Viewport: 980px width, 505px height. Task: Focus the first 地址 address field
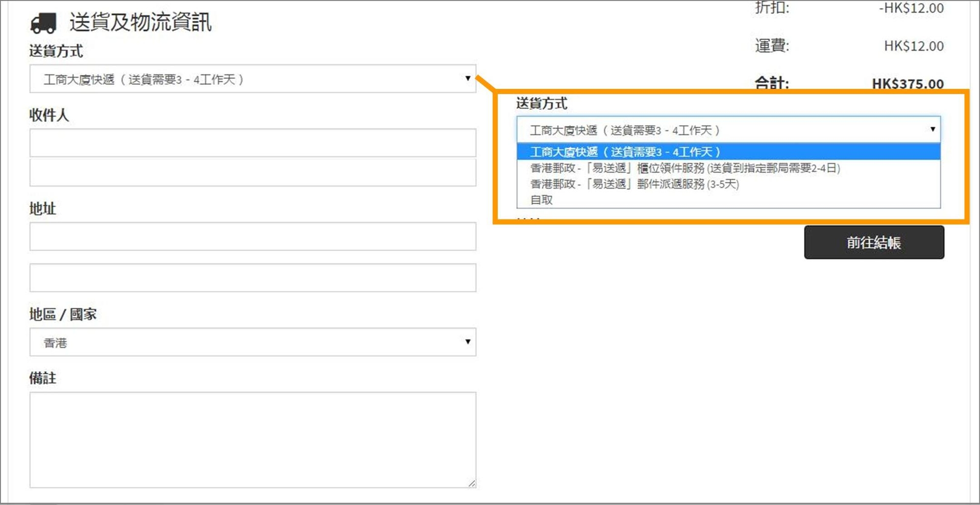[x=252, y=237]
